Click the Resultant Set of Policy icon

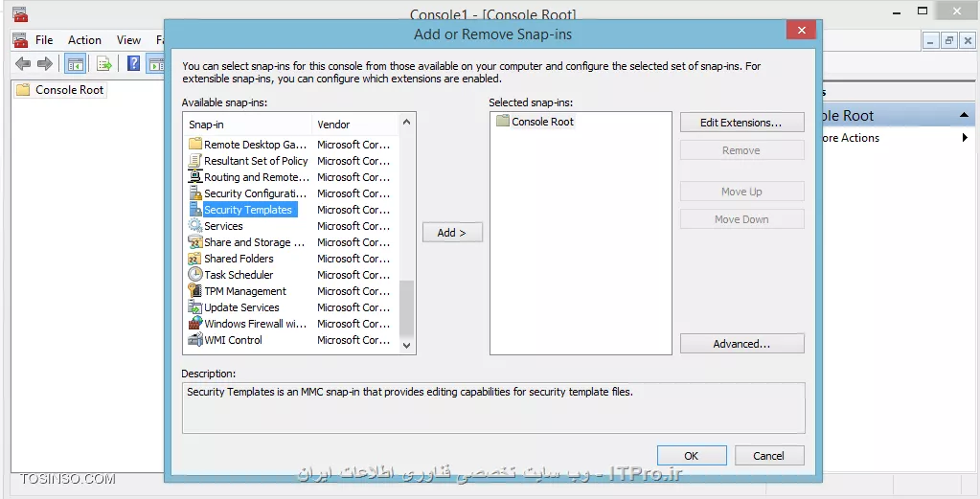(x=195, y=161)
